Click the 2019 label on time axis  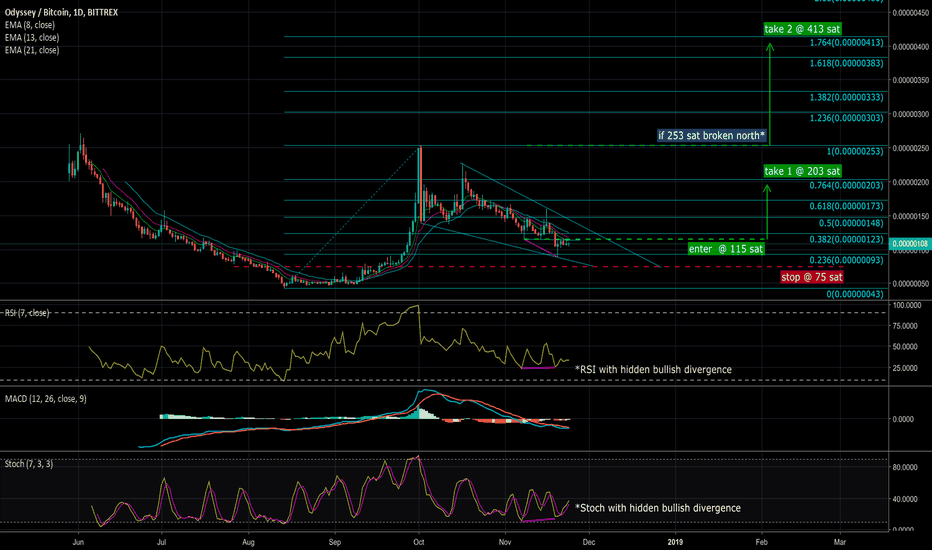pyautogui.click(x=675, y=542)
